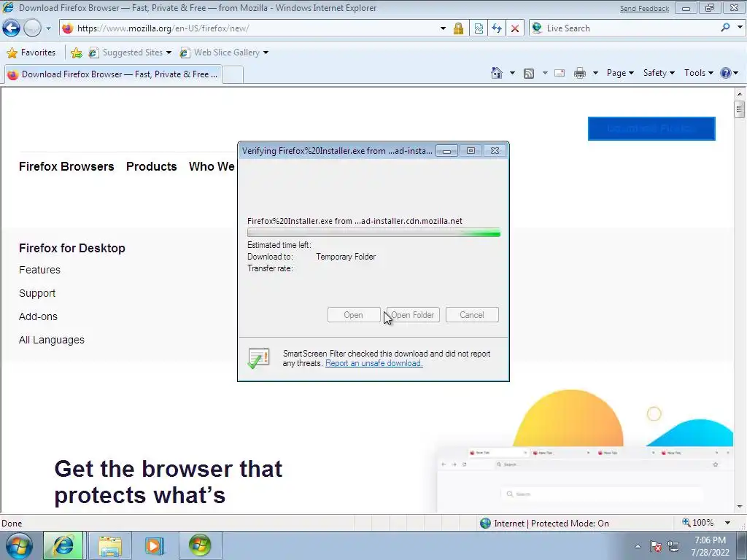The width and height of the screenshot is (747, 560).
Task: Click the green Windows flag taskbar icon
Action: pos(200,545)
